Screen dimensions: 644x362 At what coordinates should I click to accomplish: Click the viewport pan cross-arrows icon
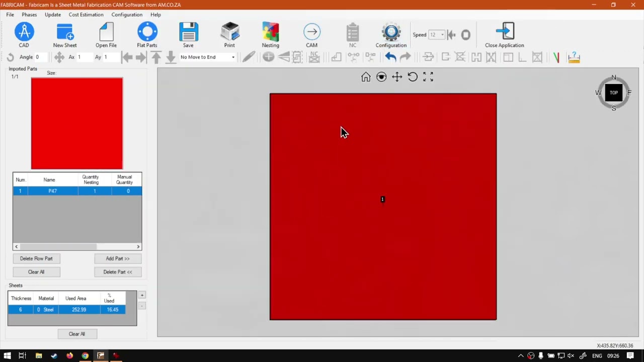[x=397, y=77]
